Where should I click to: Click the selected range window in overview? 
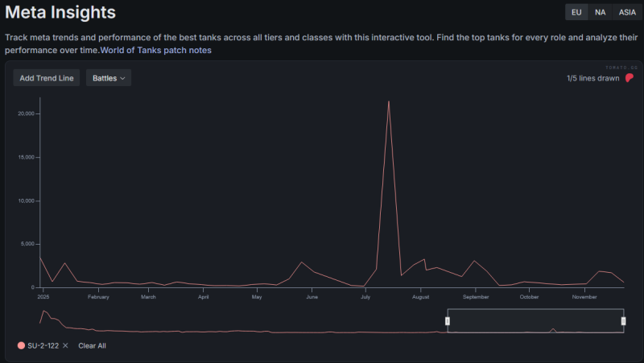pyautogui.click(x=535, y=320)
